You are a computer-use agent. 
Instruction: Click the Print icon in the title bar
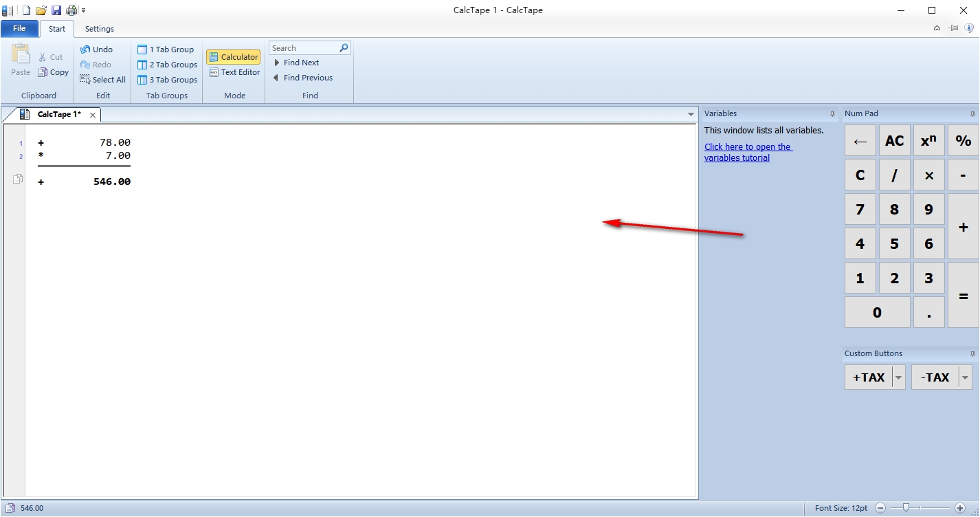[71, 10]
